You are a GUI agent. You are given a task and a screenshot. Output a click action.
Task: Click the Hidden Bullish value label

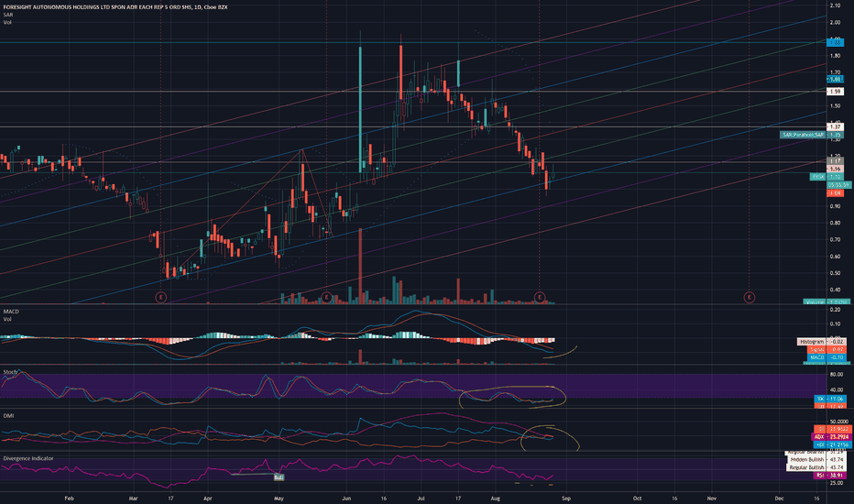(x=816, y=460)
